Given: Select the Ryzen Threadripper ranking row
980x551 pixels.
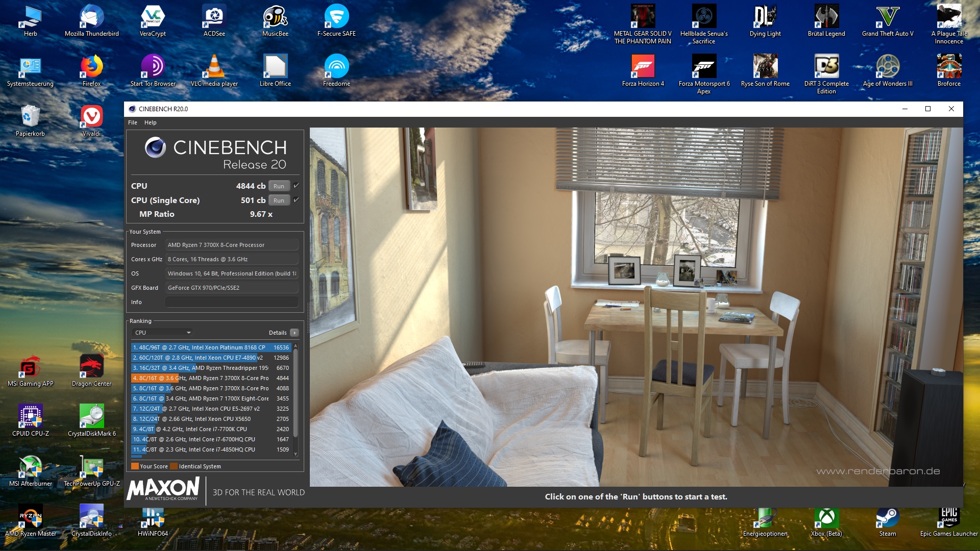Looking at the screenshot, I should coord(211,368).
